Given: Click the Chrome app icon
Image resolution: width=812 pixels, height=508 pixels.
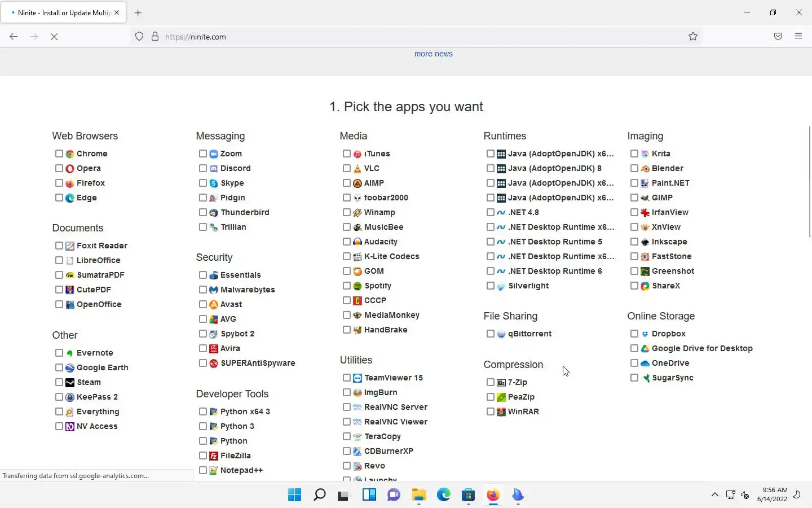Looking at the screenshot, I should click(70, 154).
